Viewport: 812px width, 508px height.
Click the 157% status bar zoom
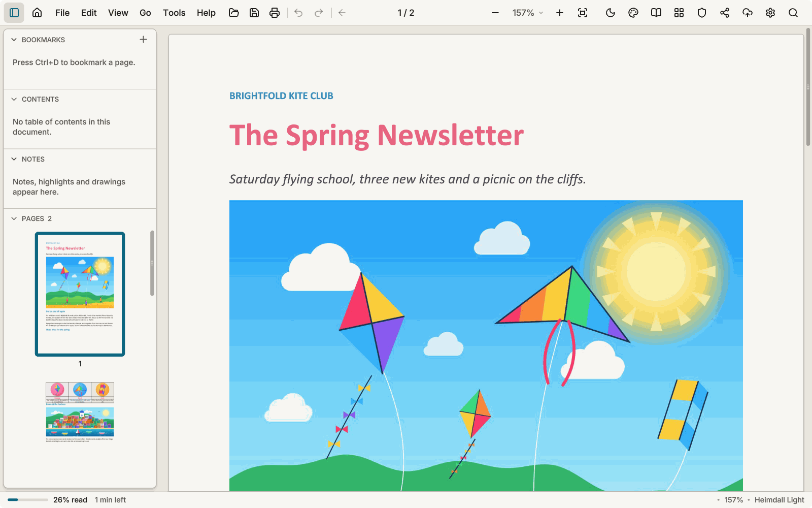[734, 500]
